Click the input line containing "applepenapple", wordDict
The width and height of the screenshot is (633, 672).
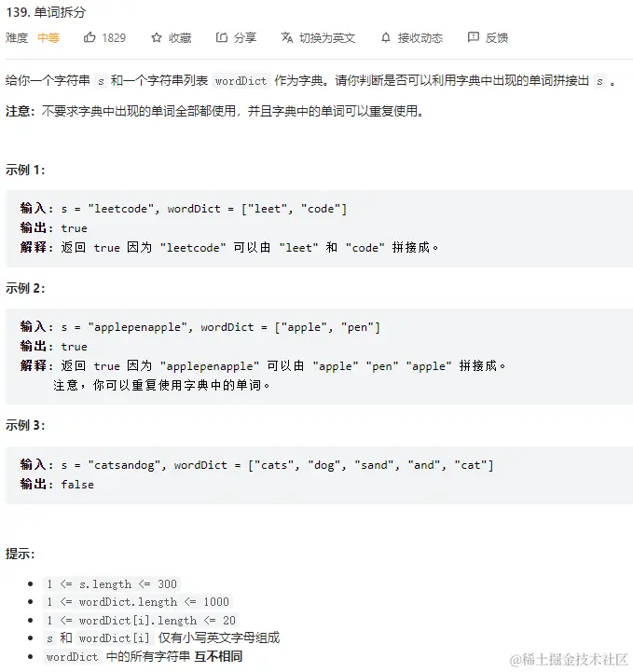click(200, 327)
